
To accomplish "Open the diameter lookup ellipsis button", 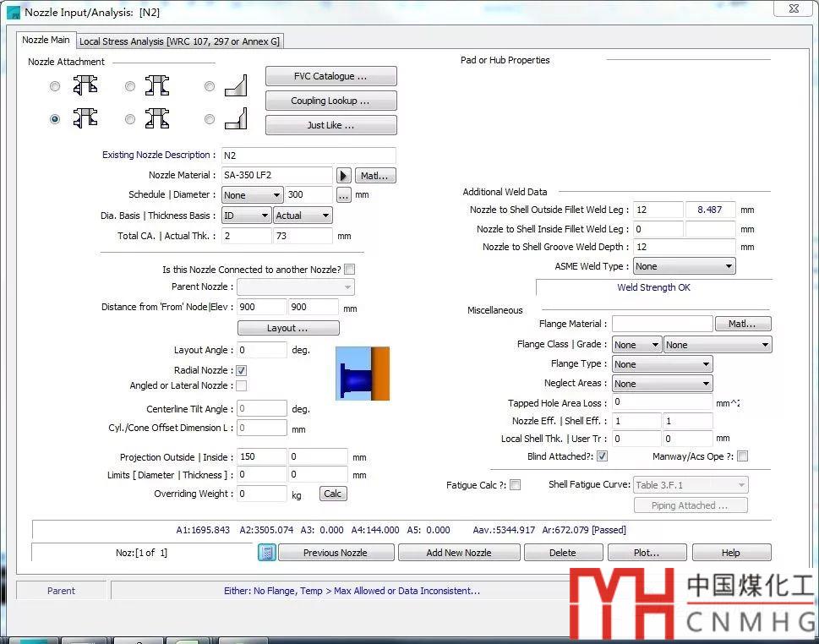I will pos(343,195).
